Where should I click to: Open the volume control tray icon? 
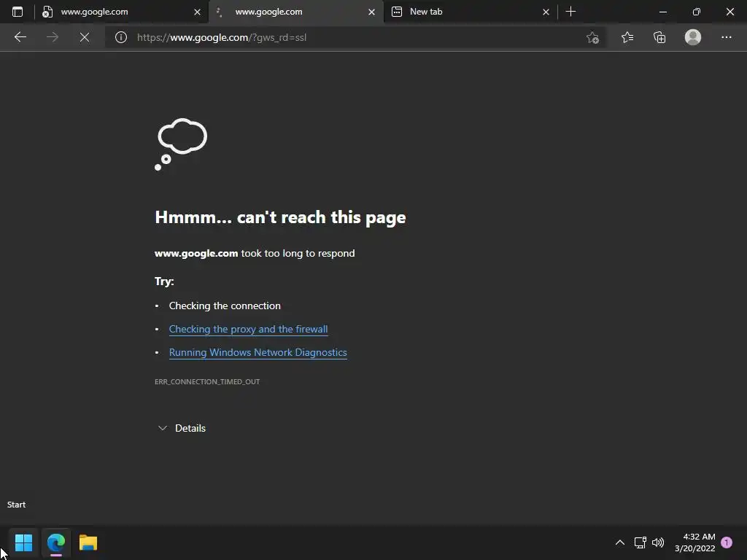[658, 542]
